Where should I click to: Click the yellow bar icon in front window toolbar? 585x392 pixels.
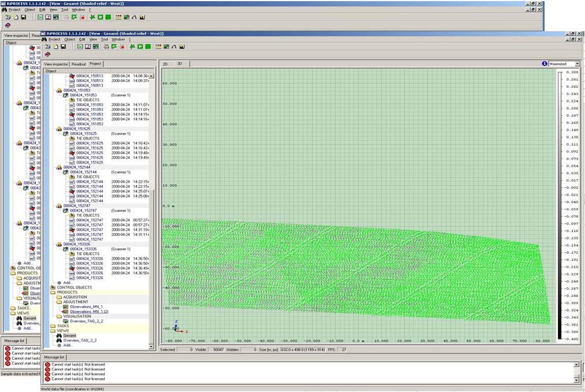pos(158,47)
